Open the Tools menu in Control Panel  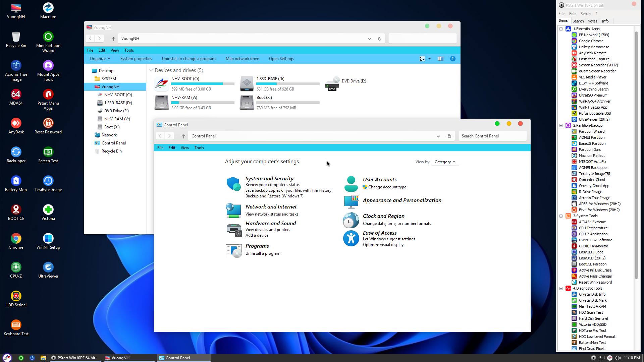(199, 148)
